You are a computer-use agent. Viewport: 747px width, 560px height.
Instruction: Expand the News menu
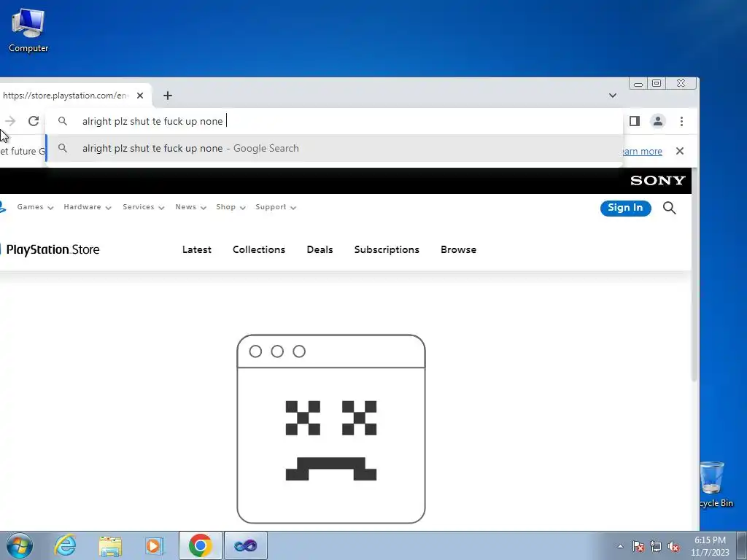[190, 207]
